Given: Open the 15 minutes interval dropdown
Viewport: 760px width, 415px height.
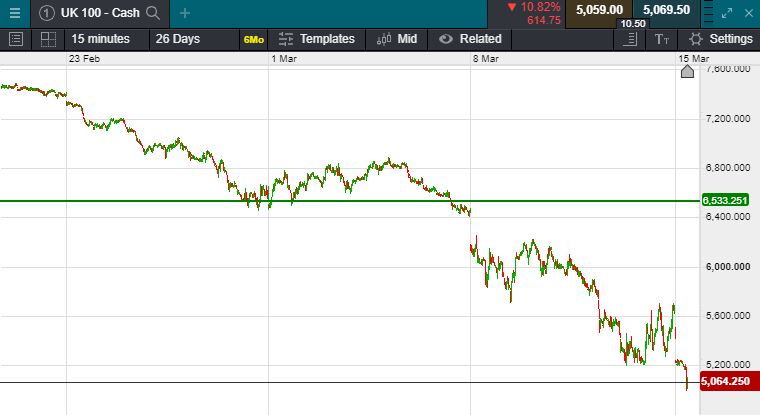Looking at the screenshot, I should [100, 39].
